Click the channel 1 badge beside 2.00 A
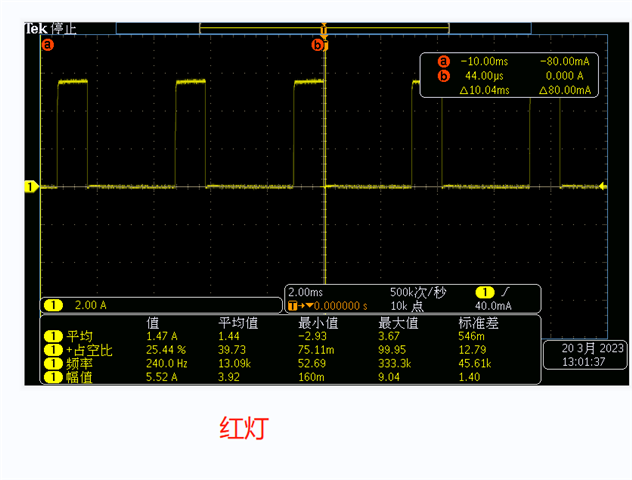This screenshot has height=480, width=632. click(x=53, y=305)
